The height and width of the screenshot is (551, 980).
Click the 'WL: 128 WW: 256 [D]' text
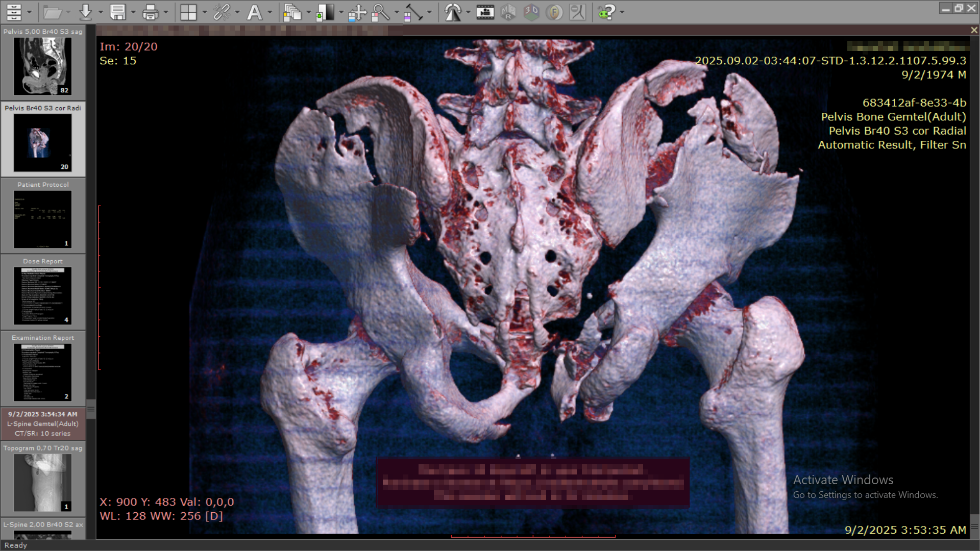(x=161, y=516)
